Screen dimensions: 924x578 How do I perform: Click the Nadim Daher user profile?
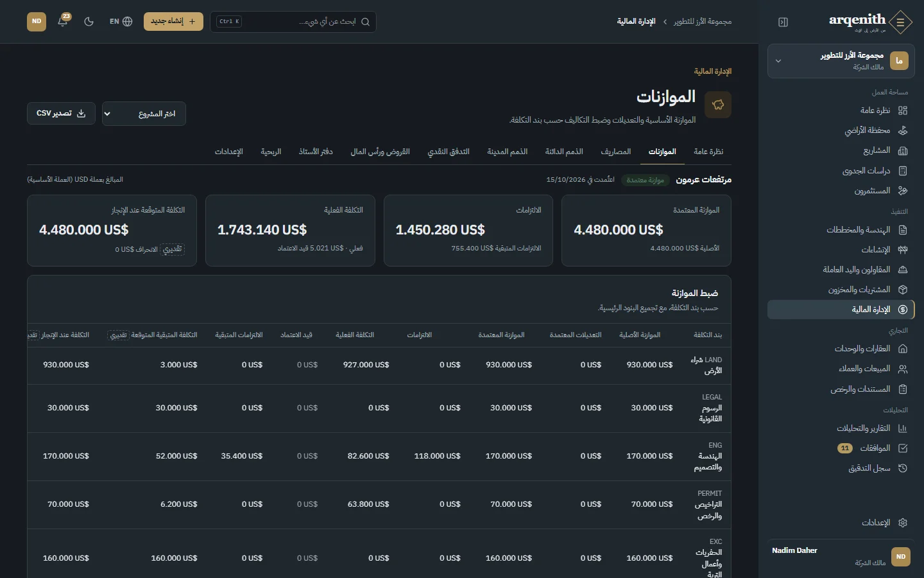coord(841,557)
